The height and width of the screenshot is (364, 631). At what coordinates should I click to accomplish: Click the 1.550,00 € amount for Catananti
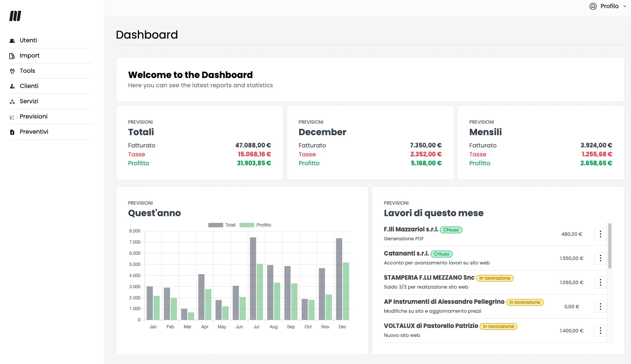click(572, 259)
